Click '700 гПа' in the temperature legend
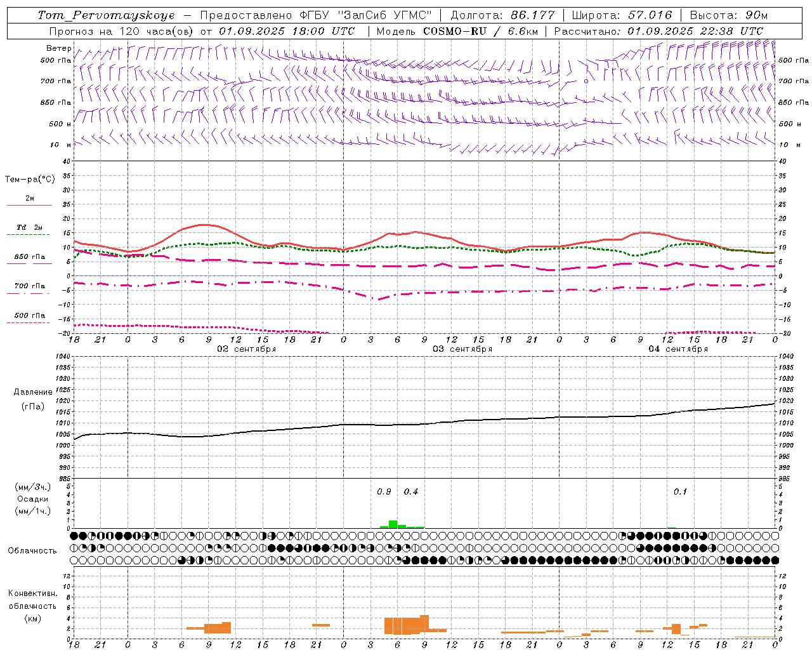 (x=30, y=286)
